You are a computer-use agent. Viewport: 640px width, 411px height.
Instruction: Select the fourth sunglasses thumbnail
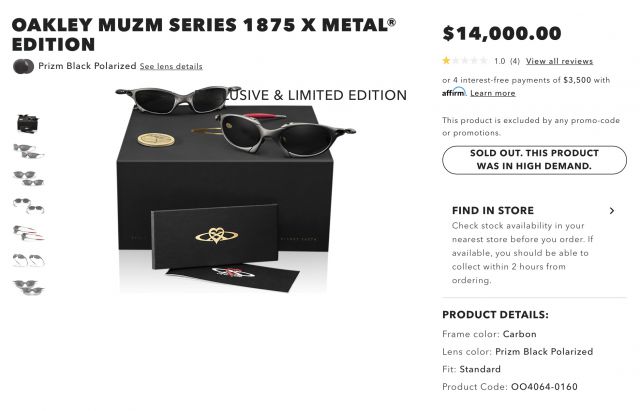point(28,206)
